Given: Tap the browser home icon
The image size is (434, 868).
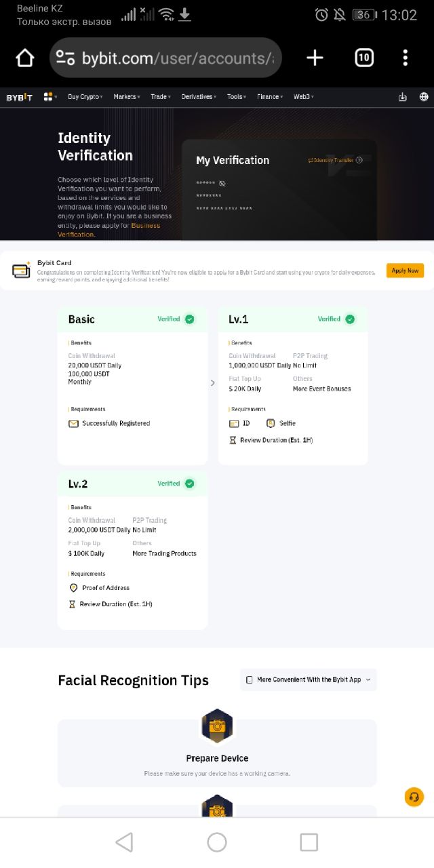Looking at the screenshot, I should pyautogui.click(x=25, y=58).
